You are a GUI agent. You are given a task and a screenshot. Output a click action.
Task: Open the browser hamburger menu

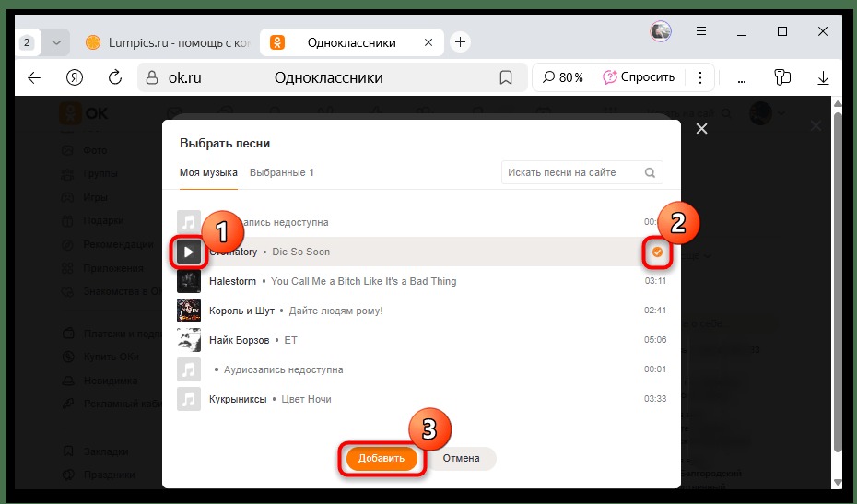(x=701, y=31)
